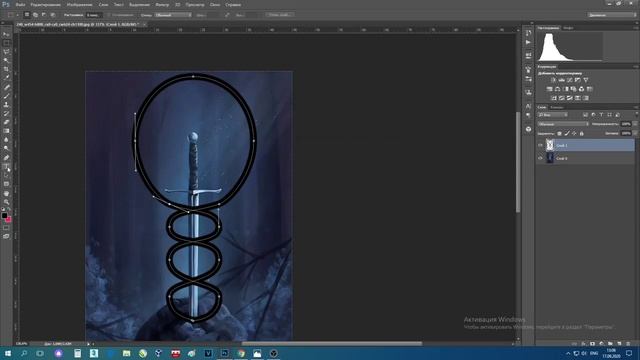Select the Eraser tool
The width and height of the screenshot is (640, 360).
pos(6,122)
